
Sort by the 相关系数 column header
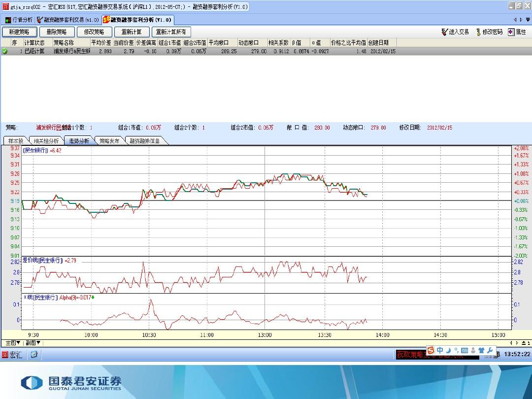[279, 43]
